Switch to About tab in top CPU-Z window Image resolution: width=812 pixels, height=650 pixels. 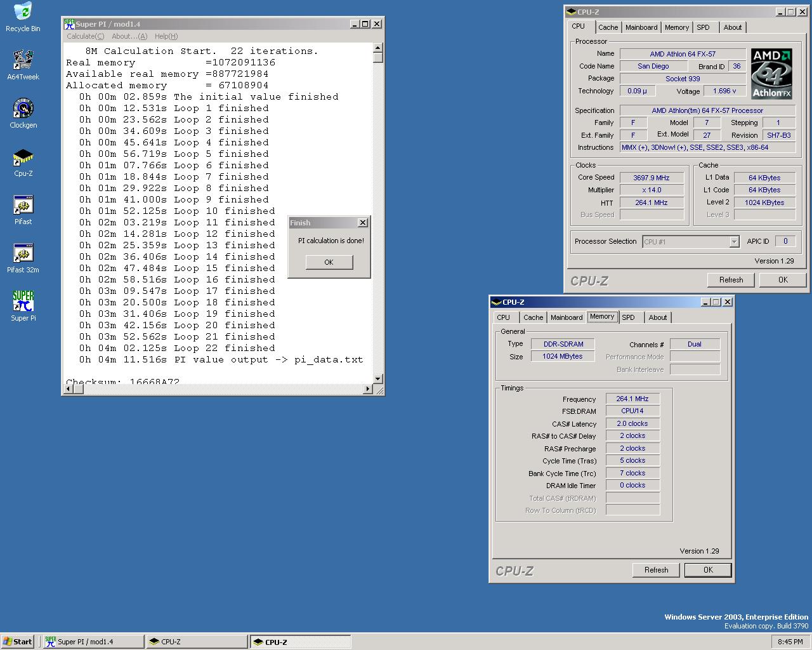(733, 27)
